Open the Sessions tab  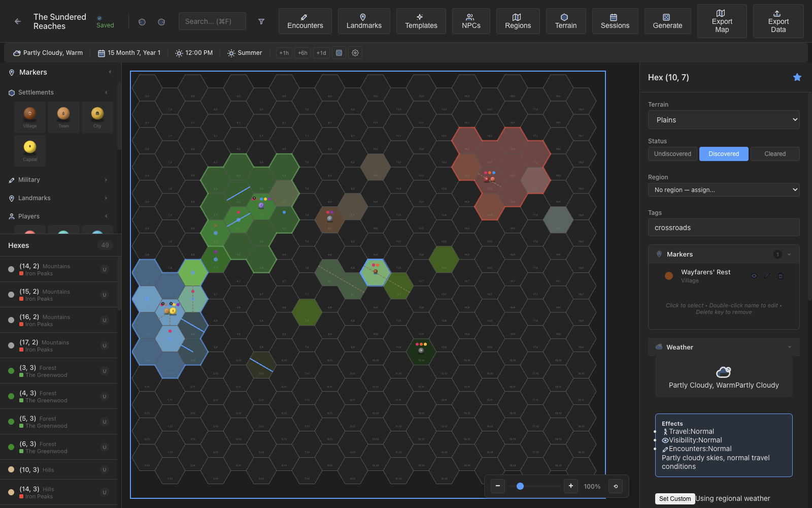point(615,21)
